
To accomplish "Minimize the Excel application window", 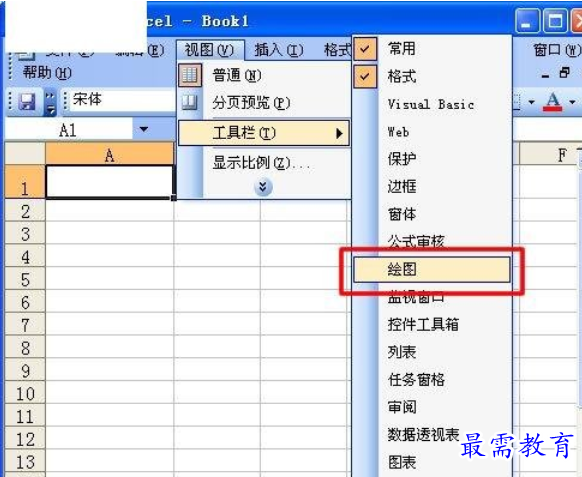I will 527,21.
